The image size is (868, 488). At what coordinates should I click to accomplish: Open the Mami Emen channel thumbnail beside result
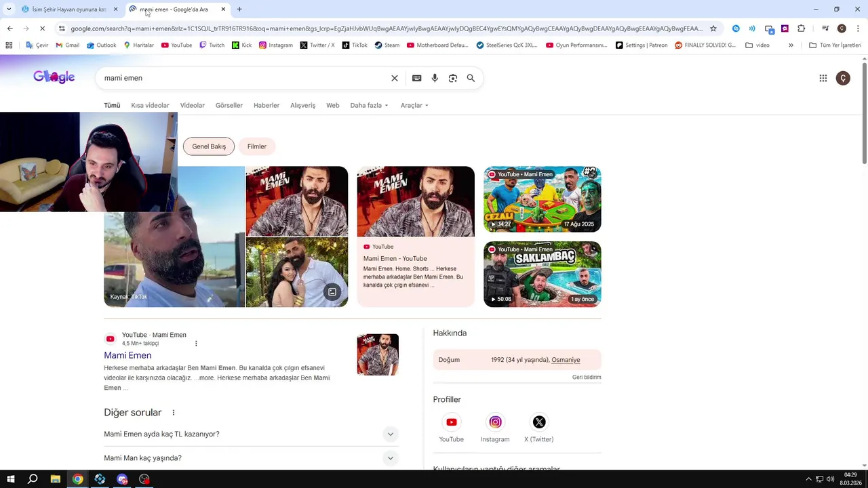click(x=378, y=354)
